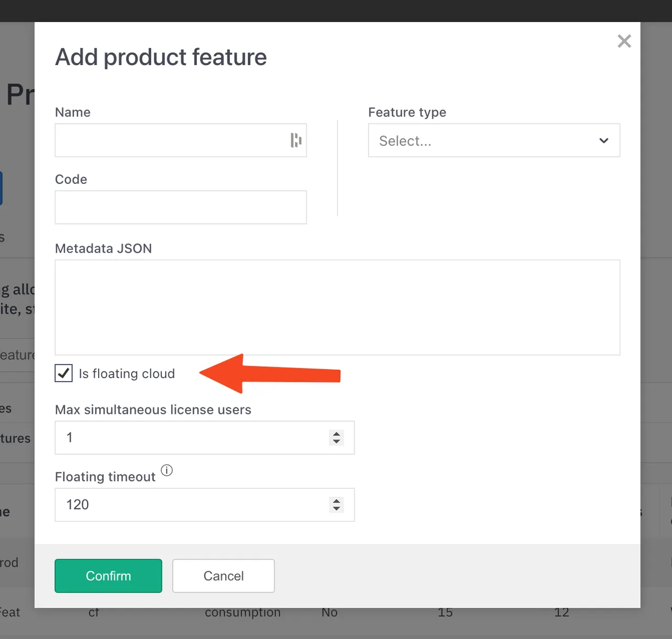Screen dimensions: 672x639
Task: Expand the Feature type combo box
Action: coord(493,140)
